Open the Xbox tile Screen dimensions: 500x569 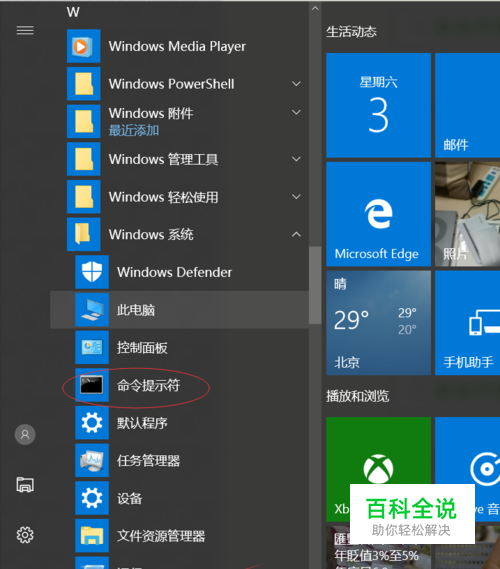click(378, 469)
